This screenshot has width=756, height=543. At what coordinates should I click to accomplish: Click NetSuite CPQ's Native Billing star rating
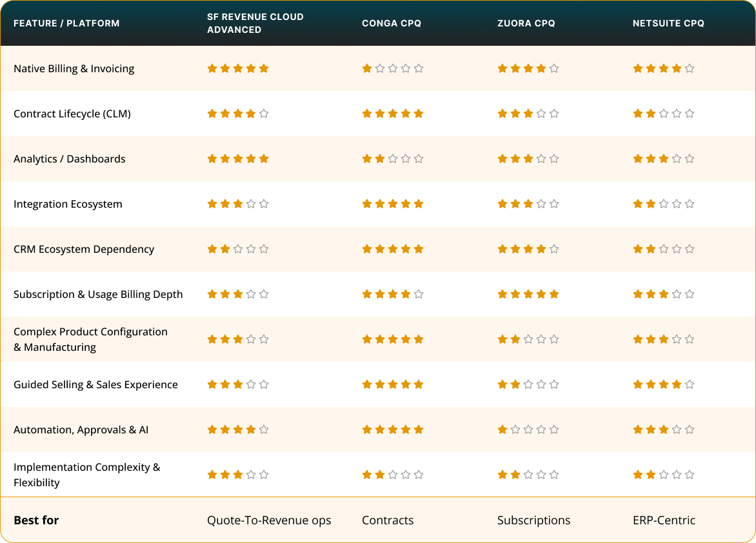(663, 68)
